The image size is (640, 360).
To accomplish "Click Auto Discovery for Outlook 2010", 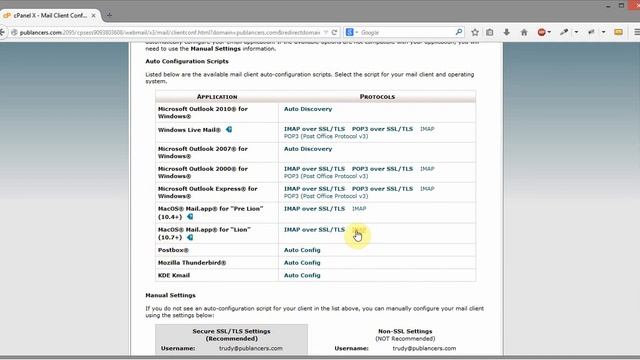I will tap(308, 109).
